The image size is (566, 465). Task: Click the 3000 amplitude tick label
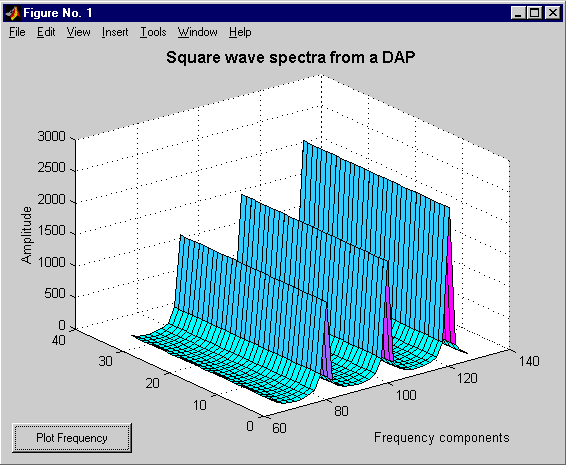tap(52, 136)
